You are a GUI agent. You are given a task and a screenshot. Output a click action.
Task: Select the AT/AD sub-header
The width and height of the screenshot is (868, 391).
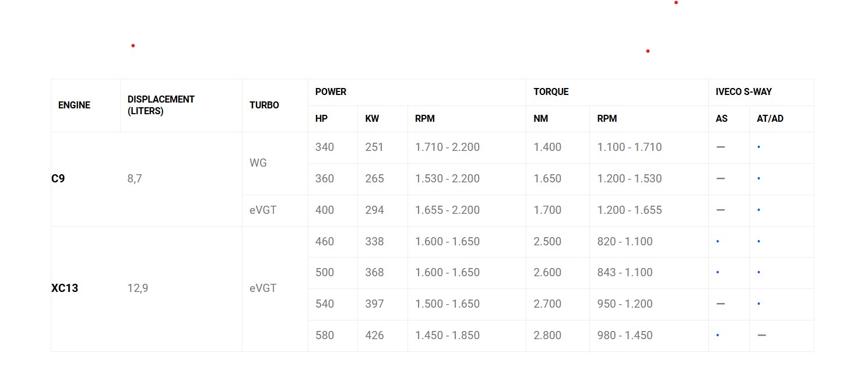[770, 119]
